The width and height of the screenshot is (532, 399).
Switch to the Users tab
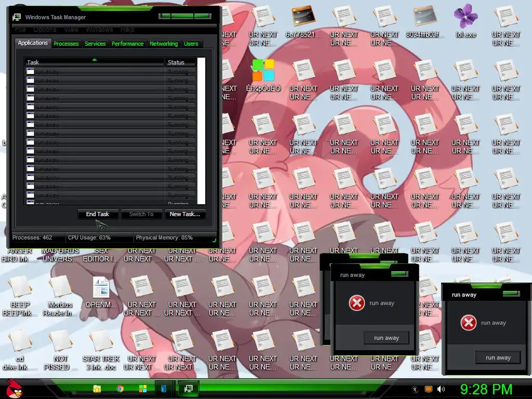coord(191,44)
